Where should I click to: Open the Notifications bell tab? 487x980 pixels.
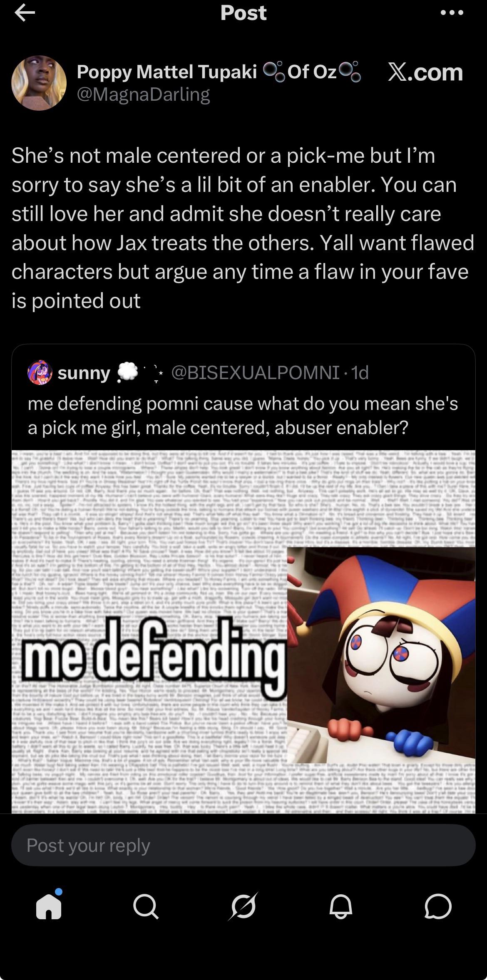[341, 906]
